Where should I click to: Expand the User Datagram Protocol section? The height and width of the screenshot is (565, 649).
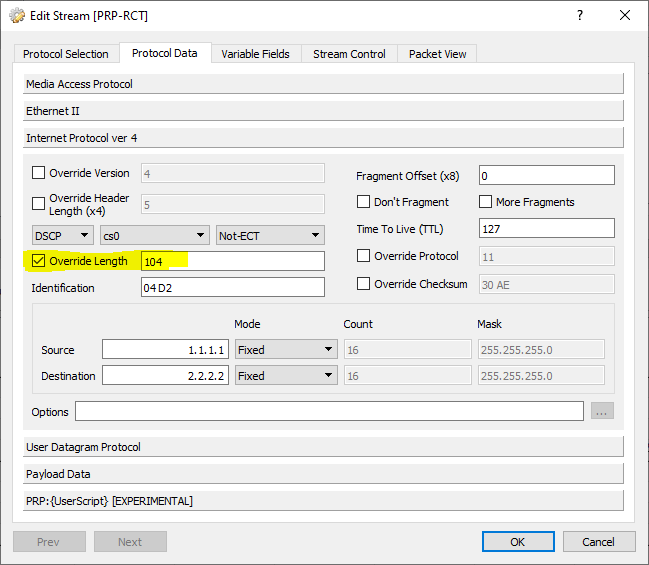click(x=323, y=447)
